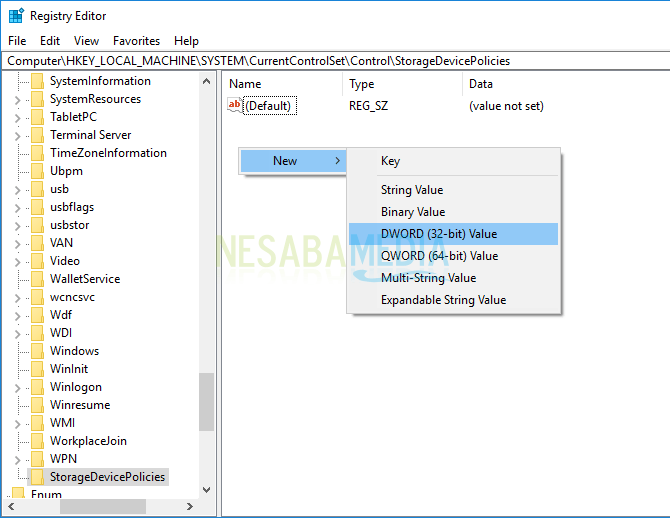Screen dimensions: 670x518
Task: Open the Favorites menu
Action: (x=136, y=41)
